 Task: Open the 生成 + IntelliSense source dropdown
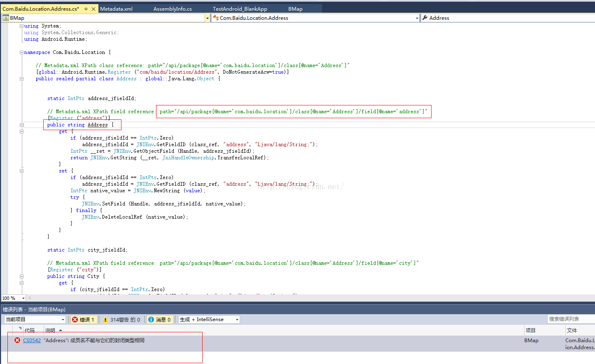coord(209,320)
